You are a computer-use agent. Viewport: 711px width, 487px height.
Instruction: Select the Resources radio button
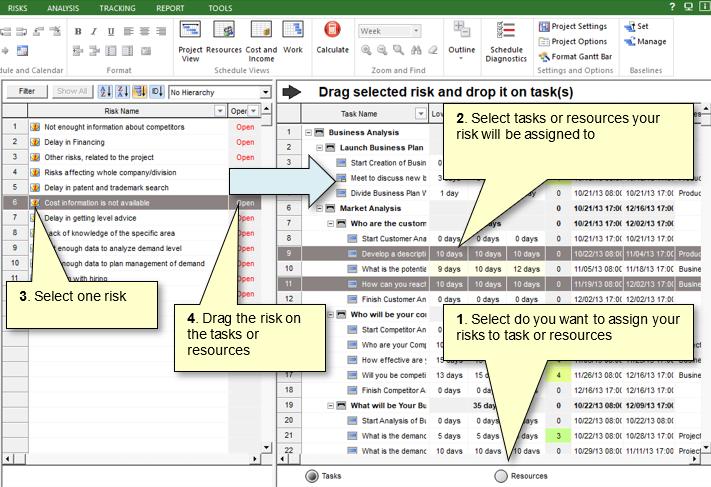coord(501,476)
